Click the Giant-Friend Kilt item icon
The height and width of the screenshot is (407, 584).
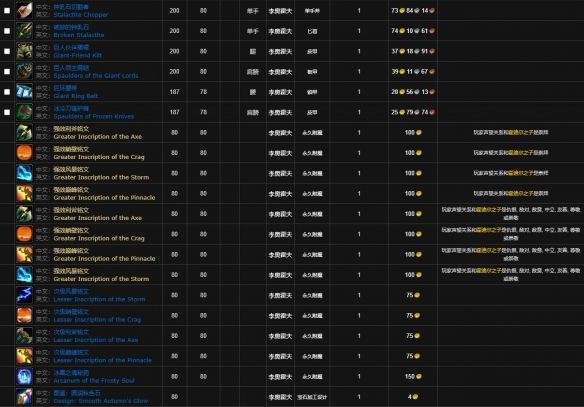24,51
